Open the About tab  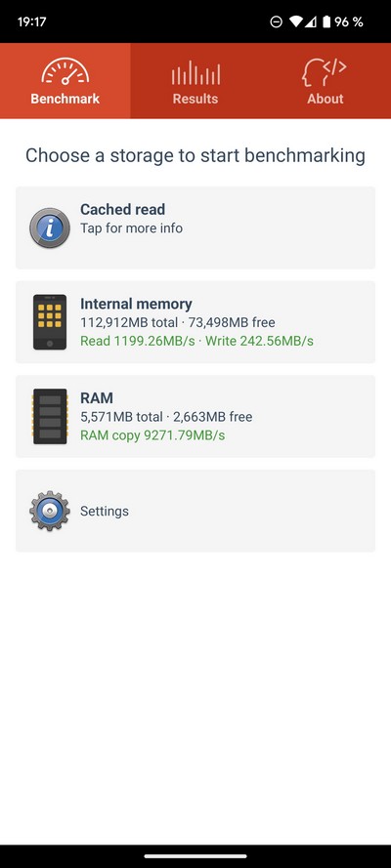pyautogui.click(x=326, y=81)
